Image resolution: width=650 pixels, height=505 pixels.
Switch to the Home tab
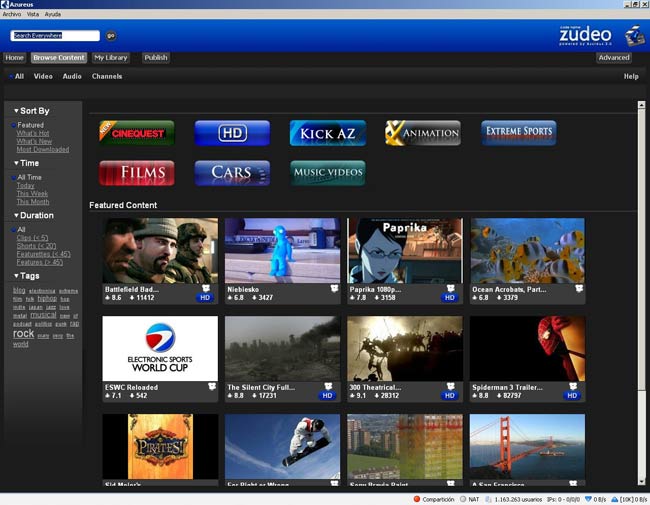[x=15, y=58]
